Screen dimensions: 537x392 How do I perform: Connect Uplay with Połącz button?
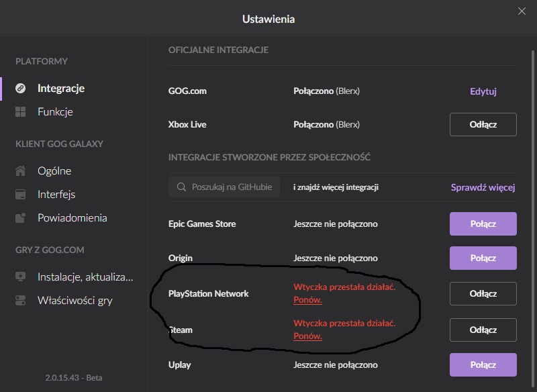[483, 365]
